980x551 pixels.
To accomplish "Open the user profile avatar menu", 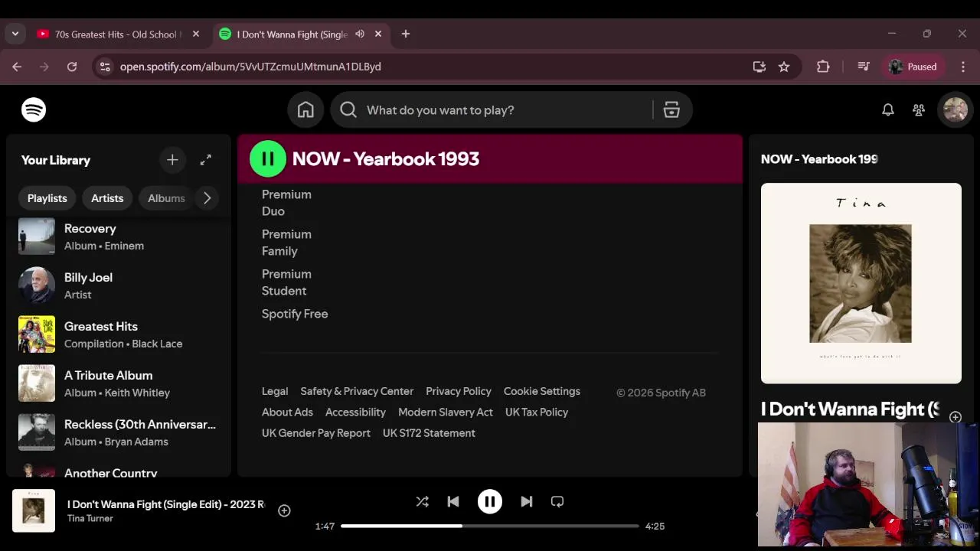I will [955, 110].
